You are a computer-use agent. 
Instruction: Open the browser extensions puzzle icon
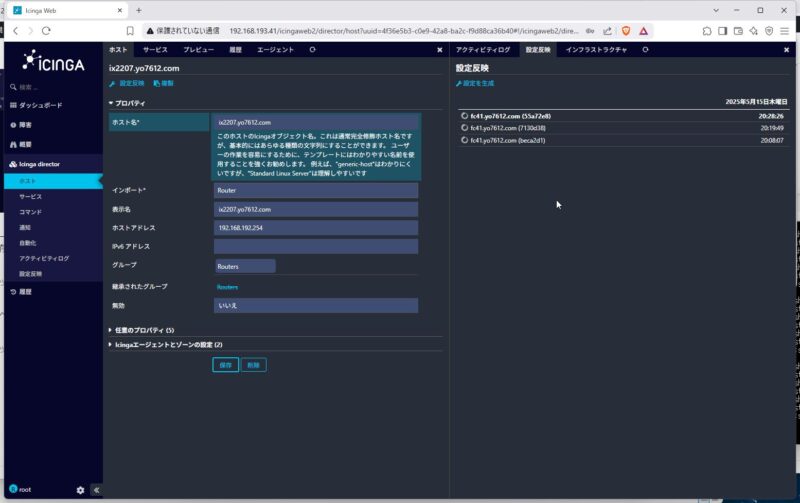tap(707, 31)
